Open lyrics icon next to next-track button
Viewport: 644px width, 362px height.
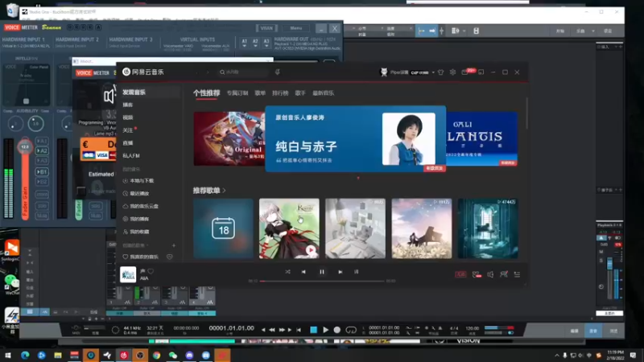coord(356,272)
